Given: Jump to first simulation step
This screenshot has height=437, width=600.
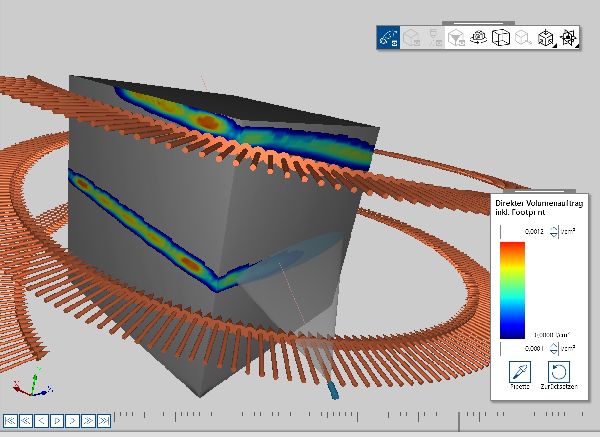Looking at the screenshot, I should click(x=10, y=421).
